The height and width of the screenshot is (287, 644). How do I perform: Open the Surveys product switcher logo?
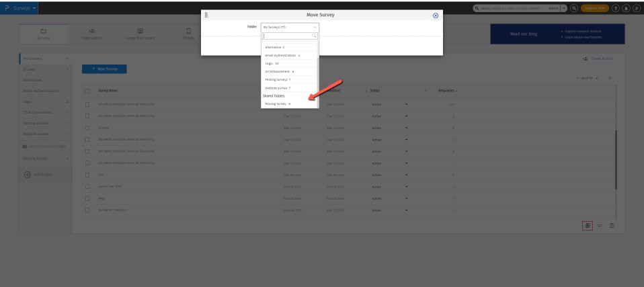coord(7,8)
